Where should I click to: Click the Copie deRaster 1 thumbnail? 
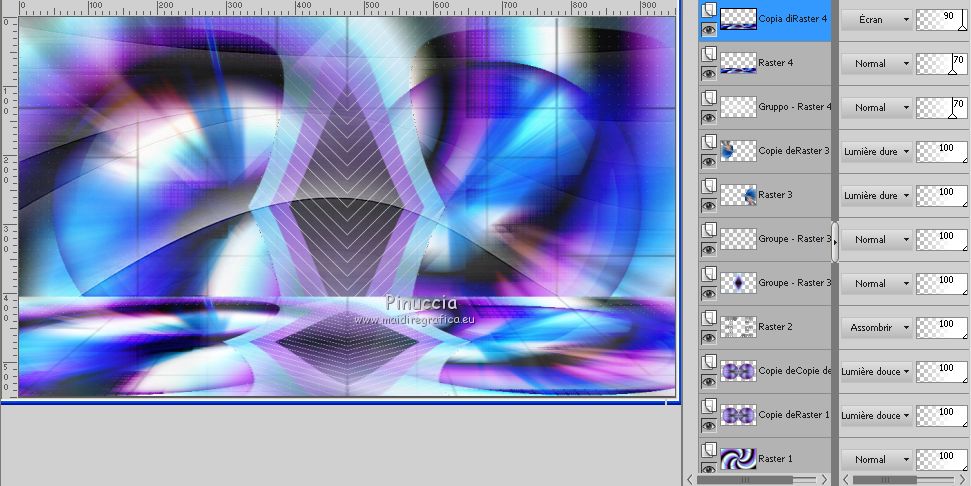738,415
